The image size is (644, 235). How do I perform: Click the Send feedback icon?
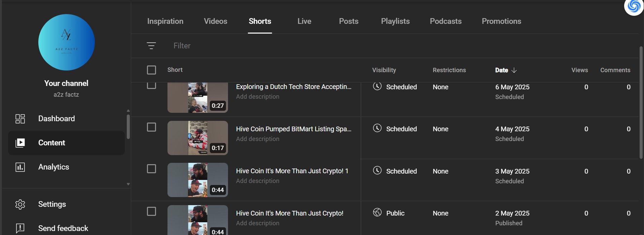tap(20, 229)
